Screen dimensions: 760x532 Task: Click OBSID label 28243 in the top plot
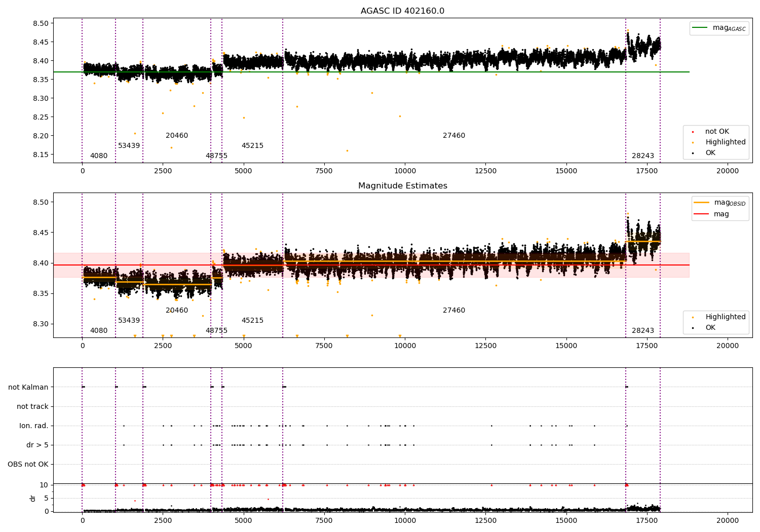pos(643,156)
